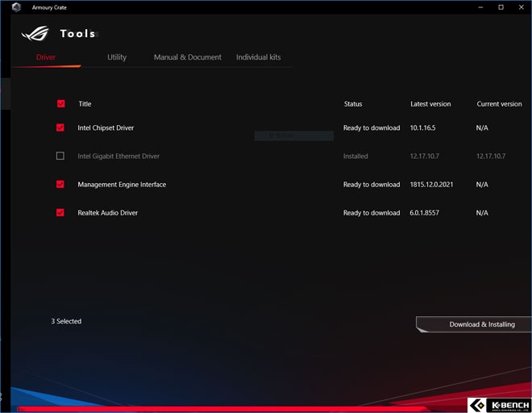Select the Intel Chipset Driver row title

[106, 128]
